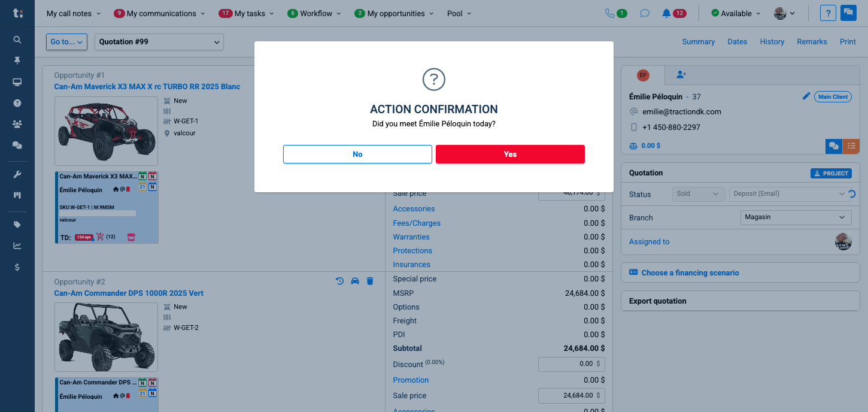The height and width of the screenshot is (412, 868).
Task: Click the pin icon in left sidebar
Action: [17, 60]
